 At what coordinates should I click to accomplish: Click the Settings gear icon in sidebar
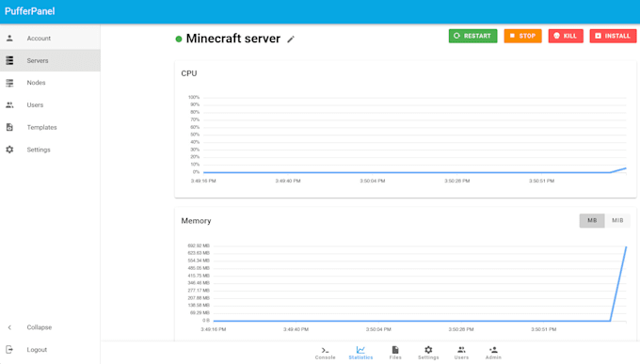[x=9, y=150]
